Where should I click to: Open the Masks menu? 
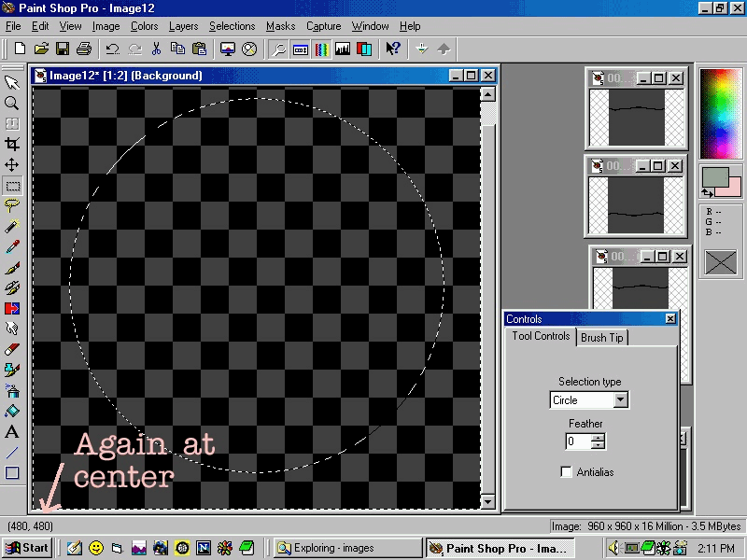pyautogui.click(x=280, y=26)
